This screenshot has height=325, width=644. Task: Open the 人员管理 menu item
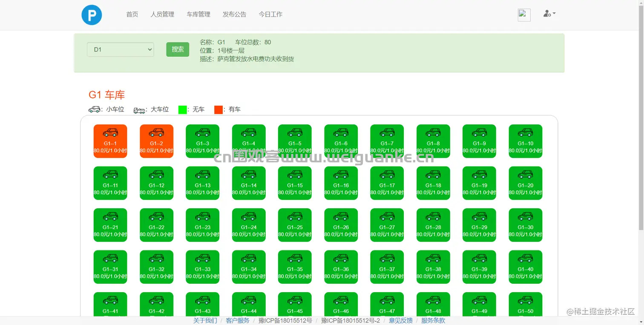[162, 14]
